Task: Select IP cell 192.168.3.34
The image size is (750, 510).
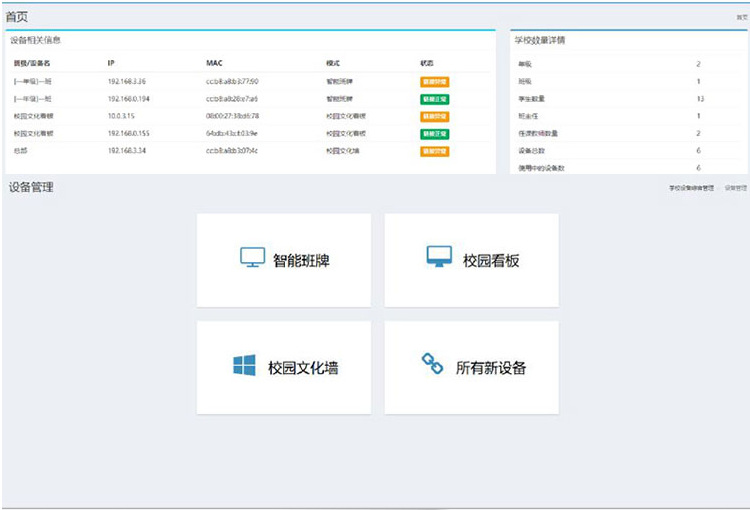Action: point(127,150)
